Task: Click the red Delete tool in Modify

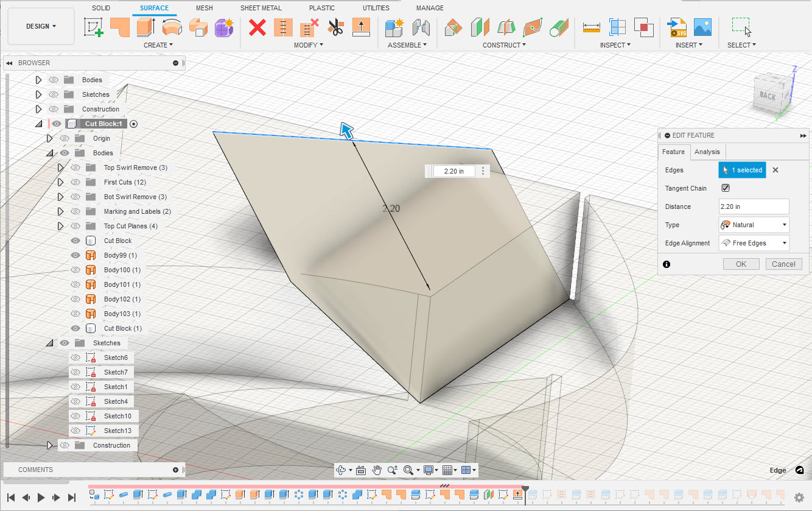Action: pos(257,27)
